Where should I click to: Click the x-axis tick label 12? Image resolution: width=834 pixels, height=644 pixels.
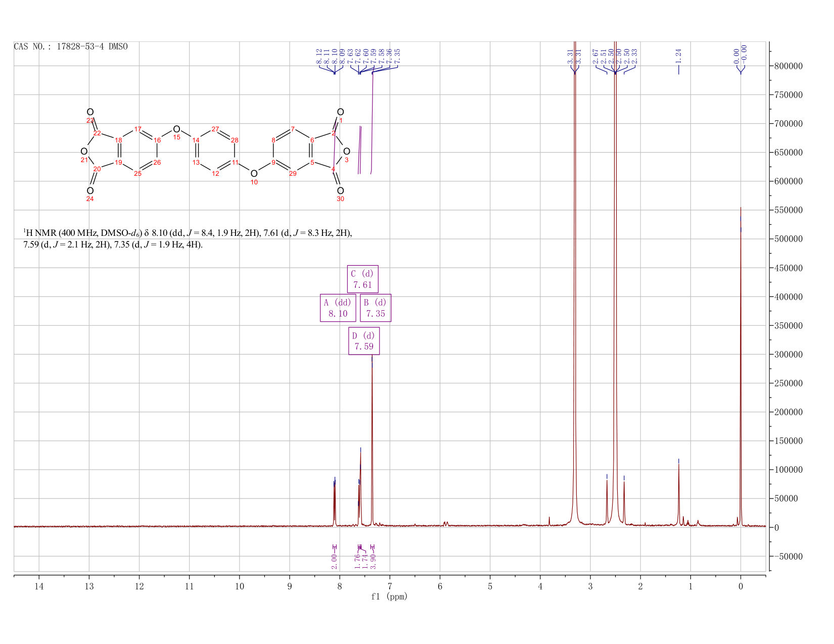pyautogui.click(x=139, y=586)
